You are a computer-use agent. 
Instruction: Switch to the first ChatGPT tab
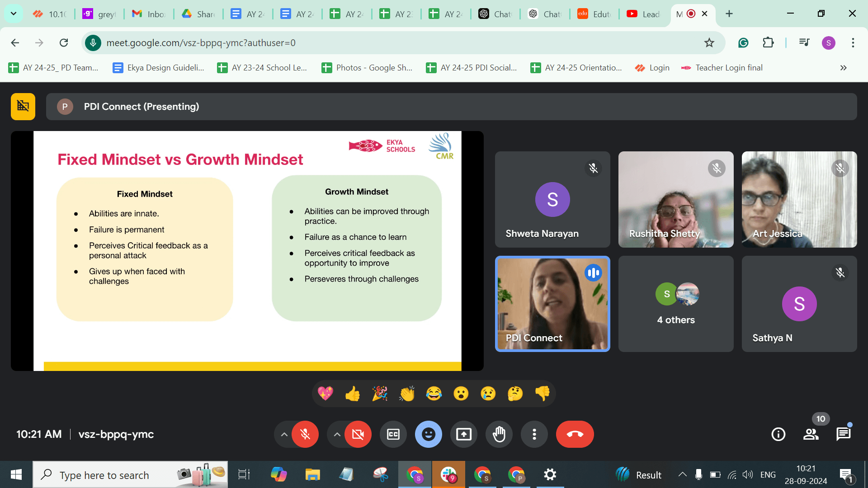[495, 14]
